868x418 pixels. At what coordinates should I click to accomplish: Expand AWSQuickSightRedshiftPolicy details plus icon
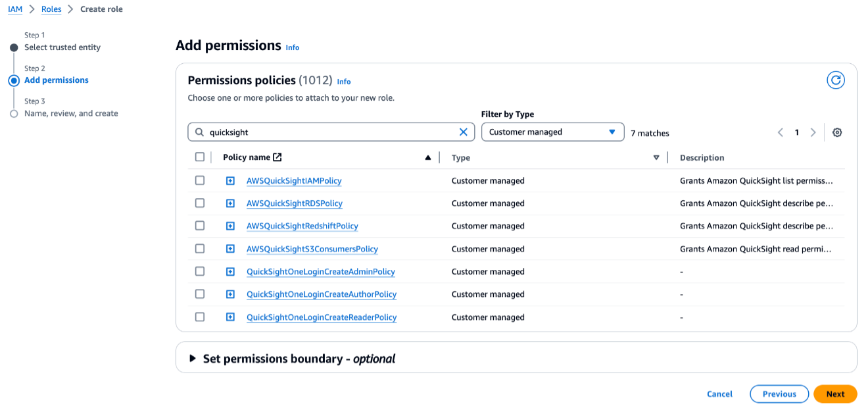[x=230, y=226]
